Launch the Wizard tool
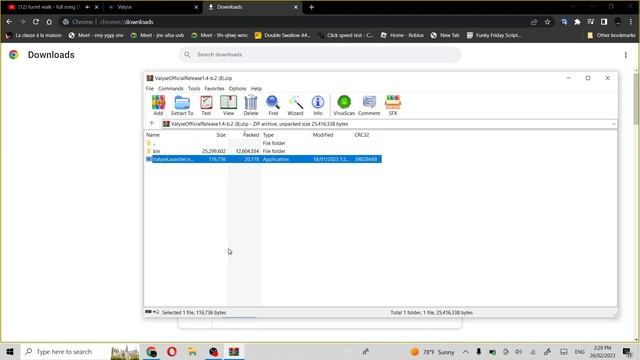 pos(295,105)
